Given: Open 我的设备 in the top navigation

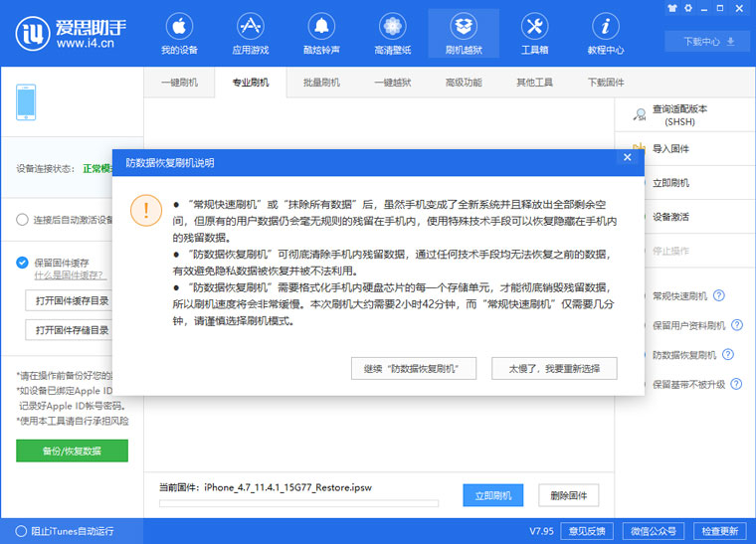Looking at the screenshot, I should point(179,34).
